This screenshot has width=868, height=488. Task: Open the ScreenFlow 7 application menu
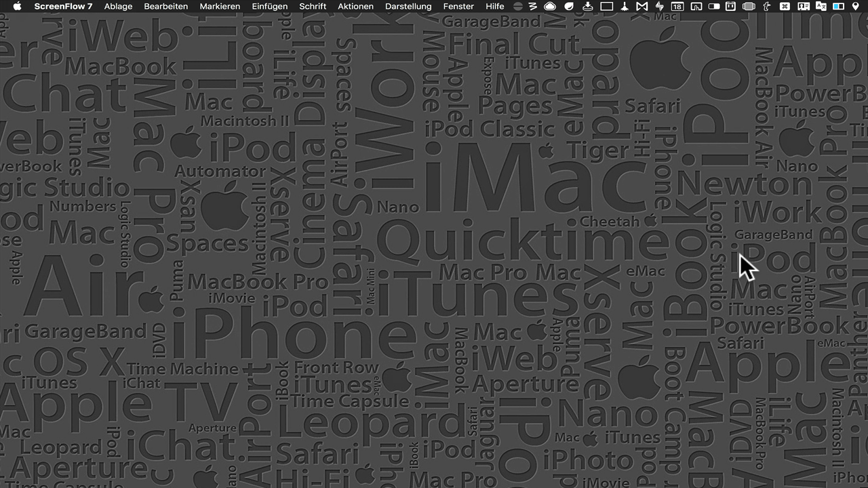63,6
